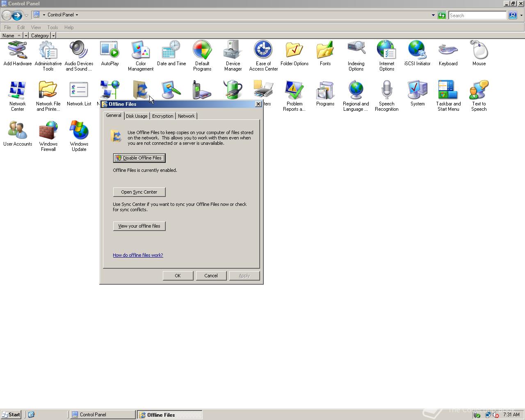Open Default Programs
The image size is (525, 420).
coord(202,56)
